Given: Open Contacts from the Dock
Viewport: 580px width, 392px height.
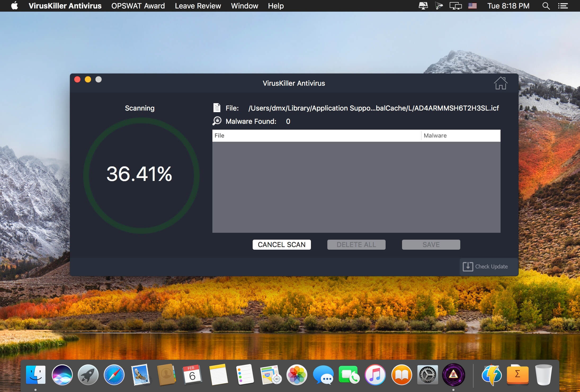Looking at the screenshot, I should tap(166, 375).
